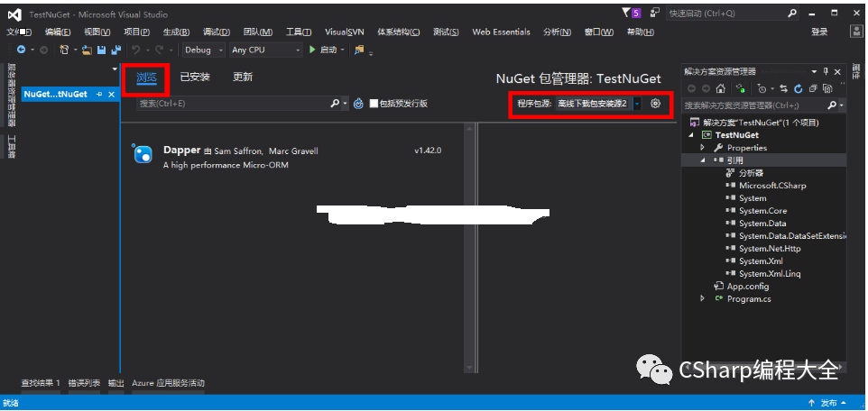
Task: Switch to the 已安装 tab
Action: pyautogui.click(x=195, y=78)
